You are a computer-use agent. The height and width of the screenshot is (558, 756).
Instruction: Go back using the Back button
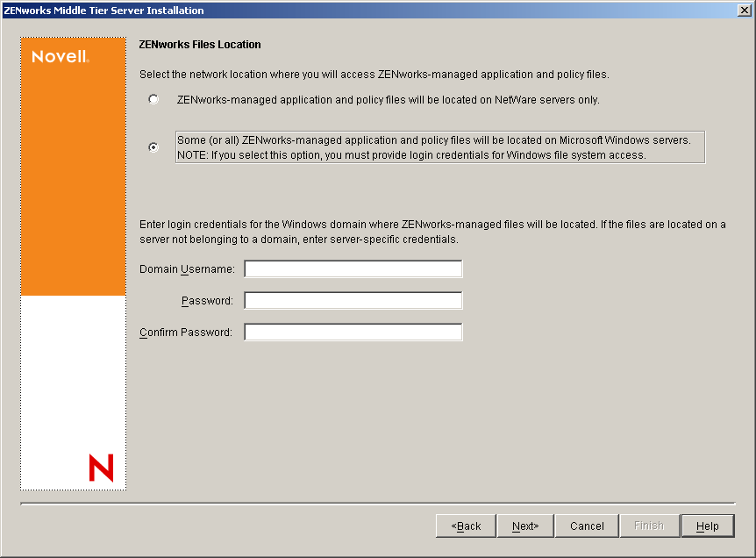point(466,526)
